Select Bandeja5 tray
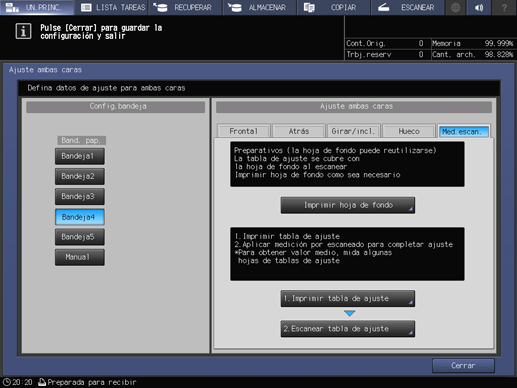Viewport: 517px width, 388px height. (80, 237)
